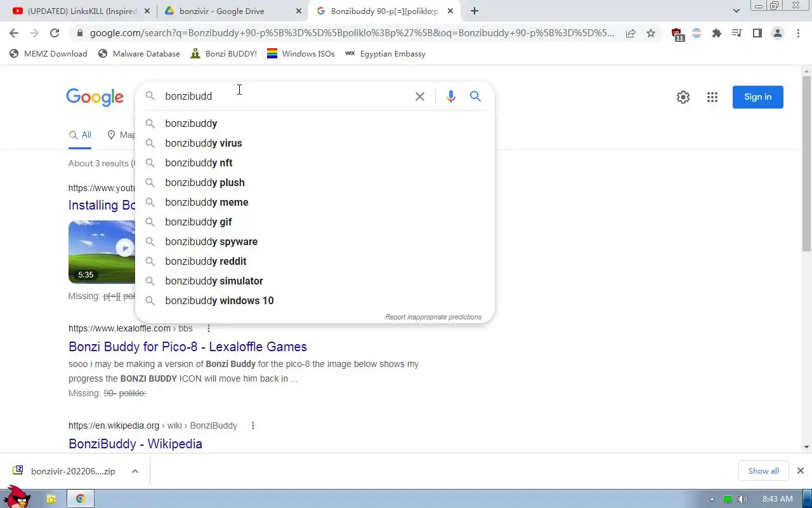Screen dimensions: 812x508
Task: Open Bonzi Buddy for Pico-8 result link
Action: click(x=188, y=347)
